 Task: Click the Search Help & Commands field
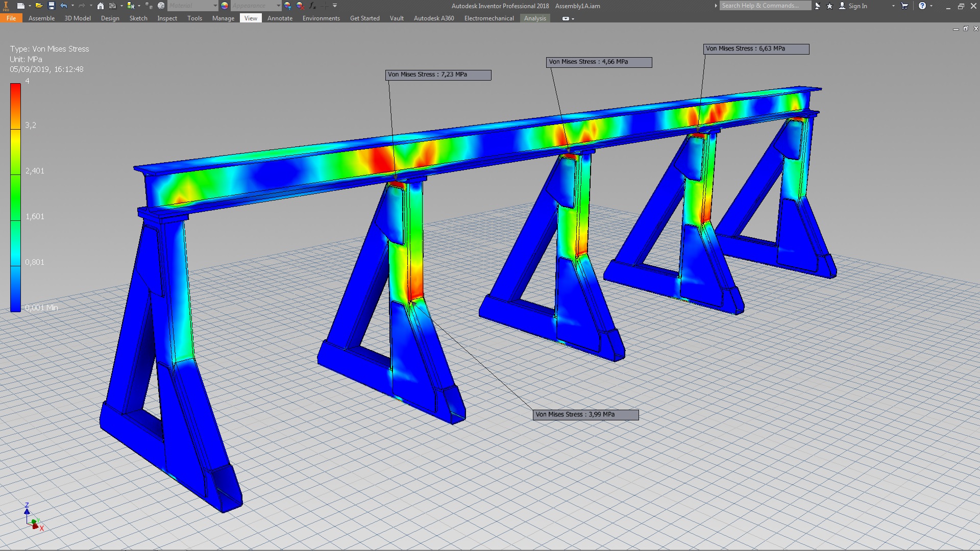[765, 6]
